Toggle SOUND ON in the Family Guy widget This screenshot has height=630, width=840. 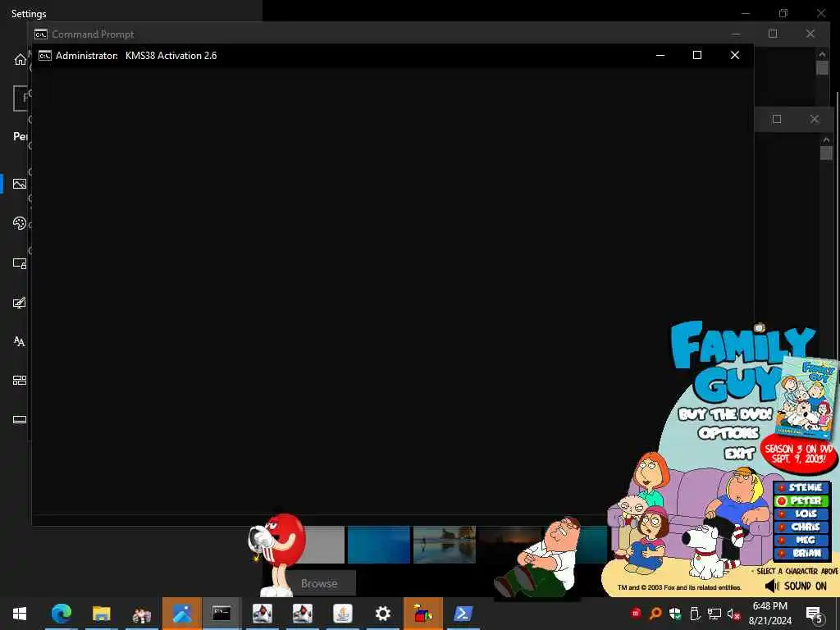(796, 586)
